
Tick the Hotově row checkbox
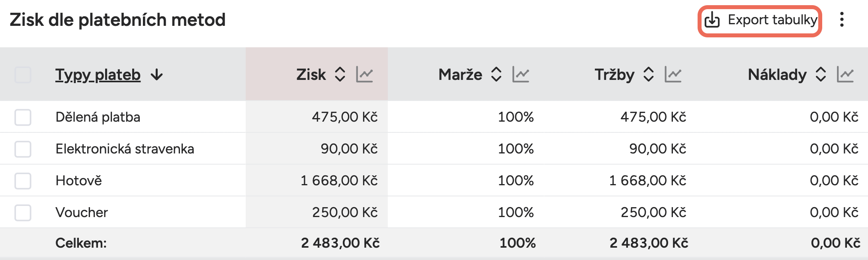pos(23,181)
